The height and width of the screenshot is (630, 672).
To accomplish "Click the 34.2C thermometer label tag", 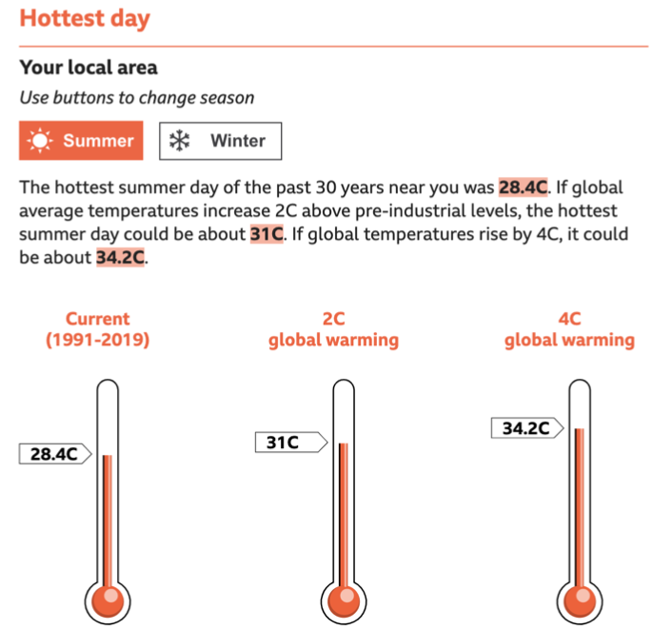I will [x=526, y=428].
